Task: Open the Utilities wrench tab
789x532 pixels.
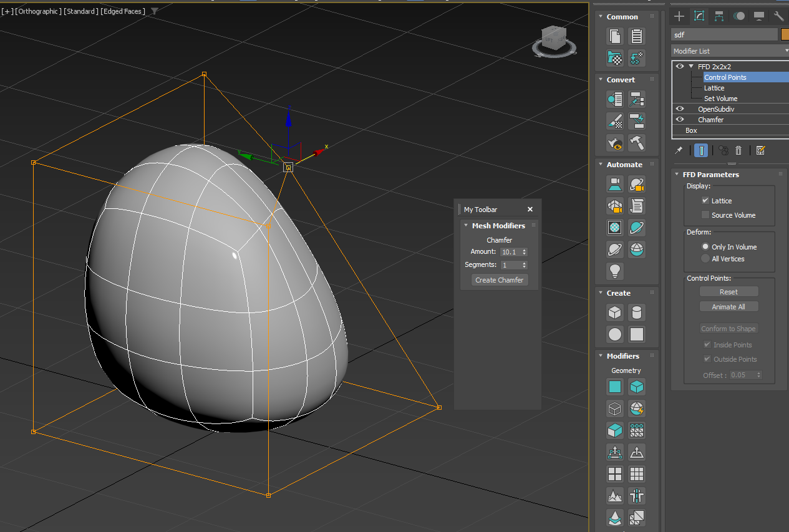Action: click(778, 16)
